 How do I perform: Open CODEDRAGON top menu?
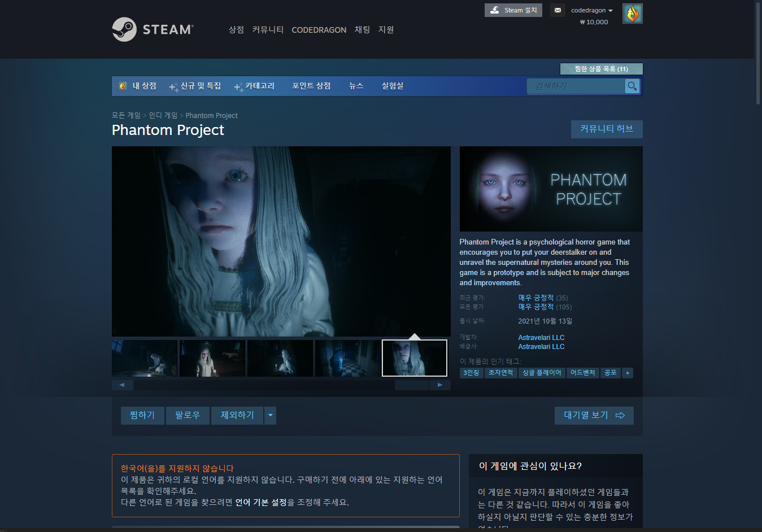(319, 30)
